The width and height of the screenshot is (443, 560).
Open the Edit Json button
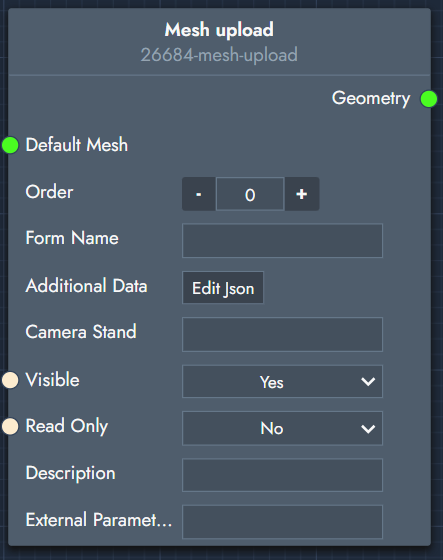click(223, 288)
